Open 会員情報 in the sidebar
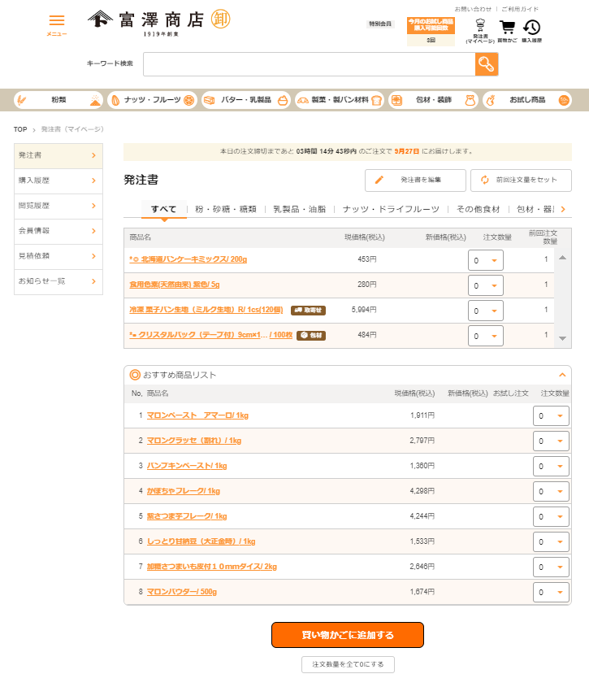 pyautogui.click(x=58, y=231)
